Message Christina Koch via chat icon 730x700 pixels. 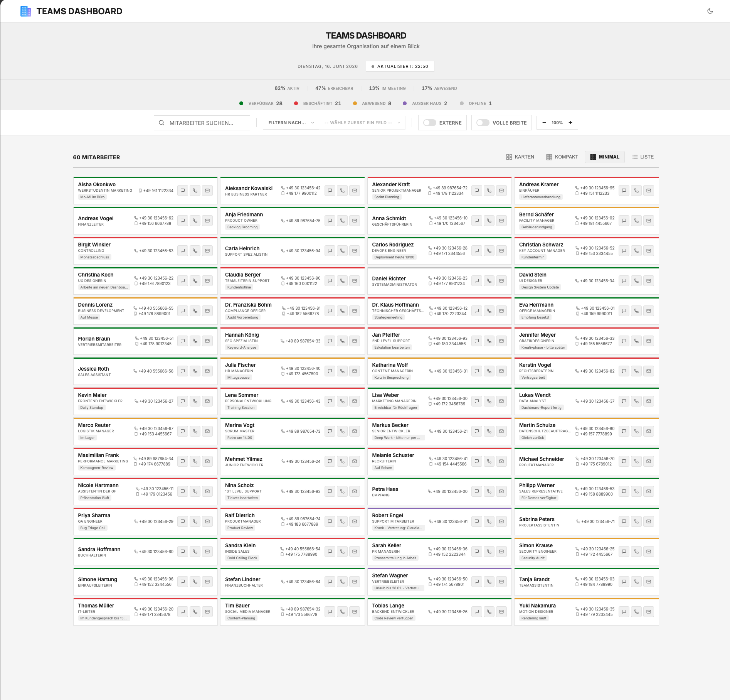(x=183, y=281)
